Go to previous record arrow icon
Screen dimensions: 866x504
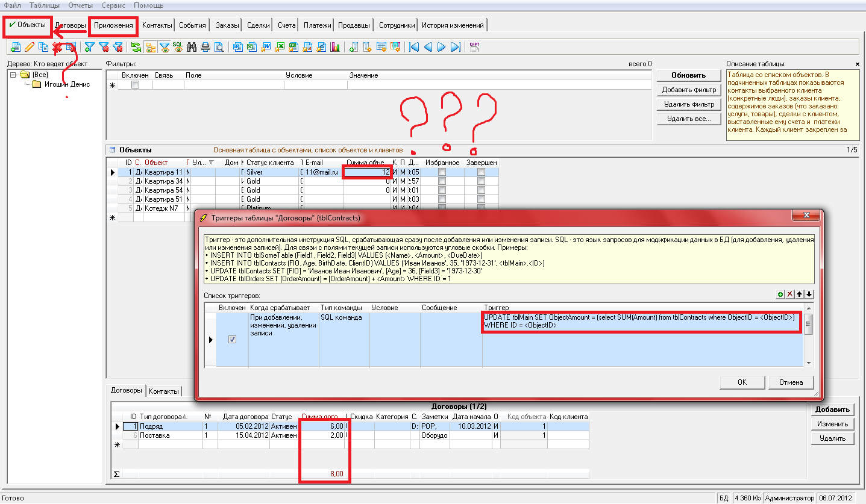(x=428, y=47)
